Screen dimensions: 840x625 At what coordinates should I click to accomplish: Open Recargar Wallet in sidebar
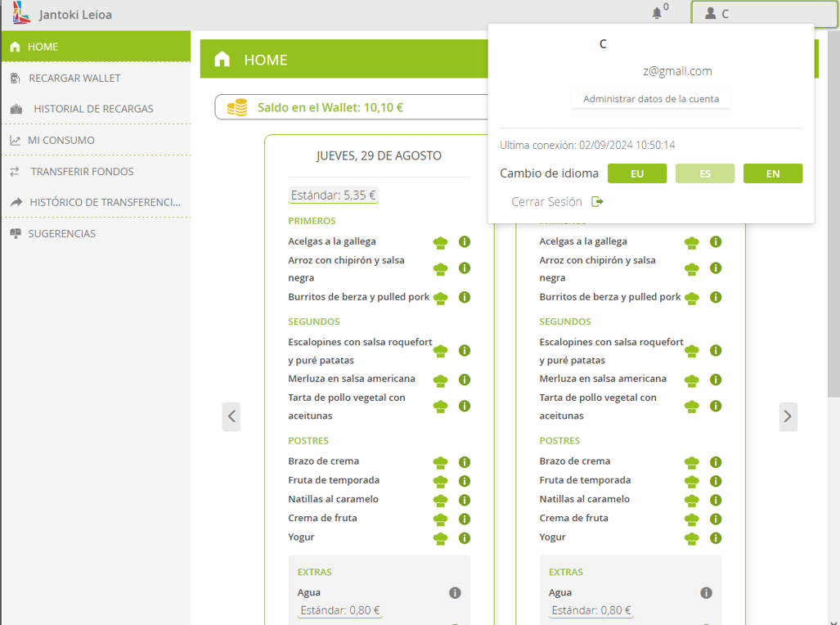pyautogui.click(x=74, y=78)
